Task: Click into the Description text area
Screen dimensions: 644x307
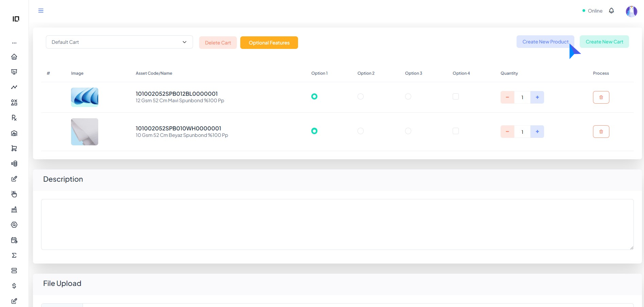Action: [x=337, y=224]
